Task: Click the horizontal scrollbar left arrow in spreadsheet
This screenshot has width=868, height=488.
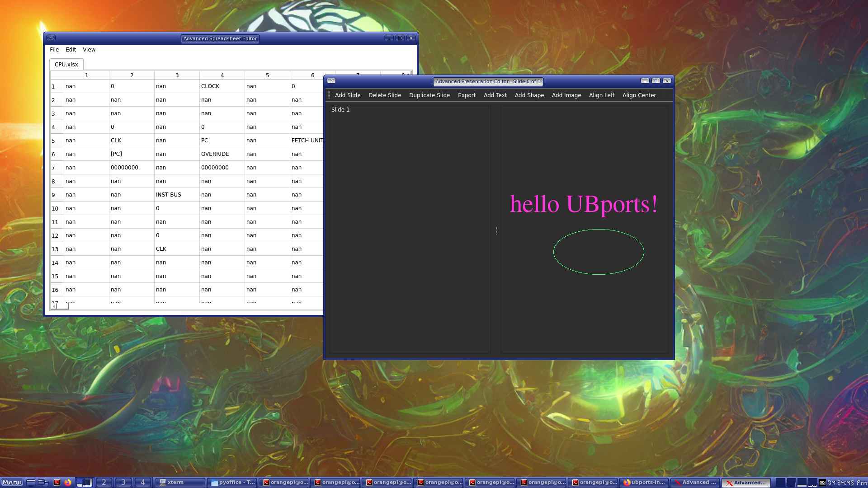Action: click(53, 306)
